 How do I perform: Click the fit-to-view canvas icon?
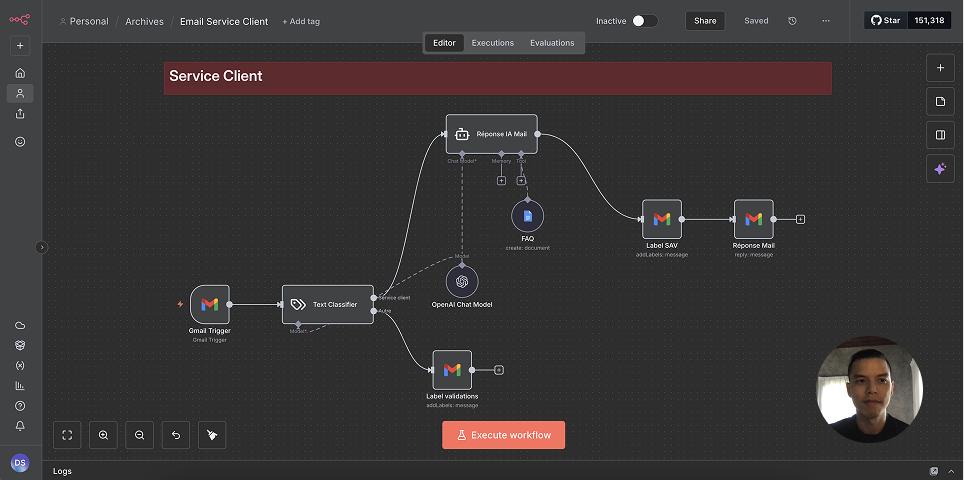[67, 435]
